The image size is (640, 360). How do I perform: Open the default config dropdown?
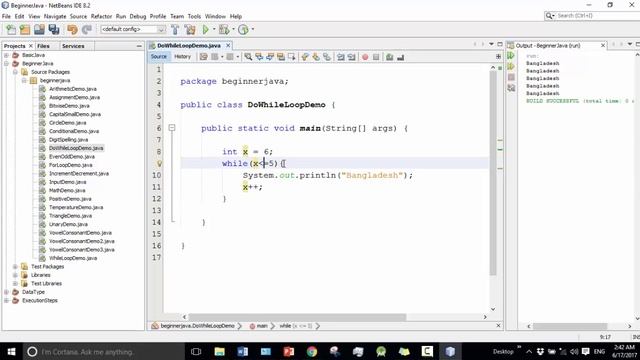click(133, 29)
